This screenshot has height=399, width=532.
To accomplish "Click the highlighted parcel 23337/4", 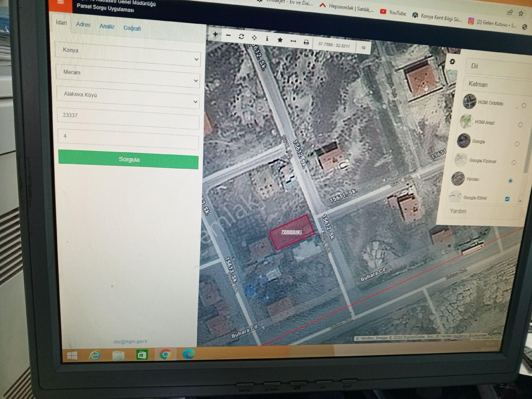I will 292,232.
